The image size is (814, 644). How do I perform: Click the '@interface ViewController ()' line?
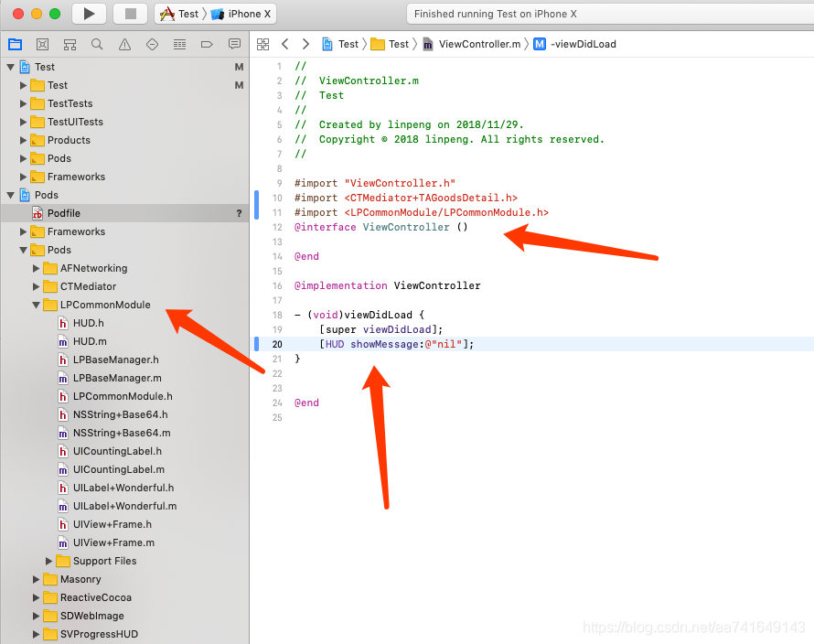click(x=381, y=227)
